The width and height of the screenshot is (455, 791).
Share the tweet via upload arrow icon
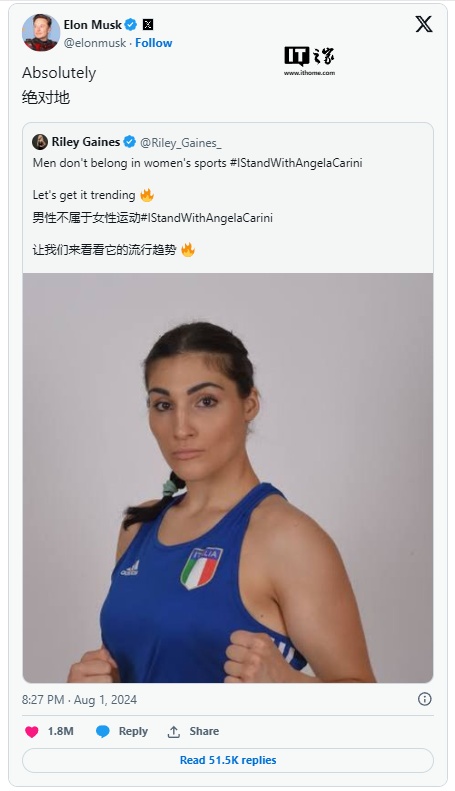(x=174, y=731)
